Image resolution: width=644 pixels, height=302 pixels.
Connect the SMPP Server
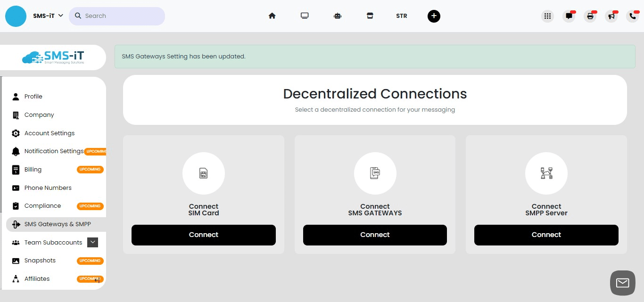click(x=546, y=235)
